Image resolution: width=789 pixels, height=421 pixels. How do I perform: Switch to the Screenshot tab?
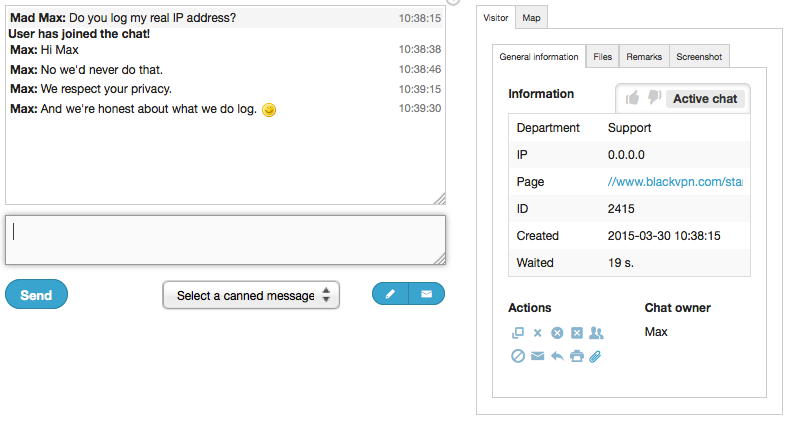click(x=699, y=57)
